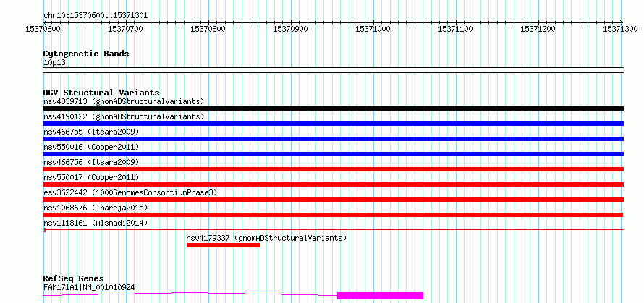Image resolution: width=644 pixels, height=303 pixels.
Task: Click the DGV Structural Variants track title
Action: tap(101, 93)
